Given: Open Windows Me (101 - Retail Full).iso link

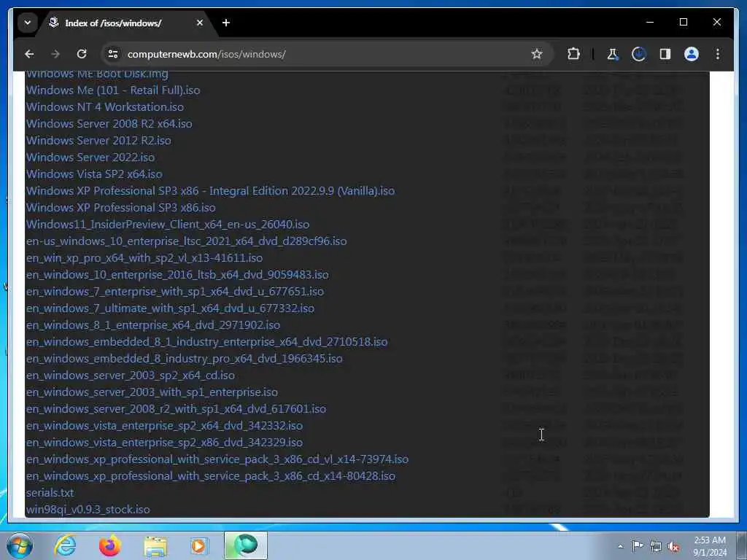Looking at the screenshot, I should point(113,90).
